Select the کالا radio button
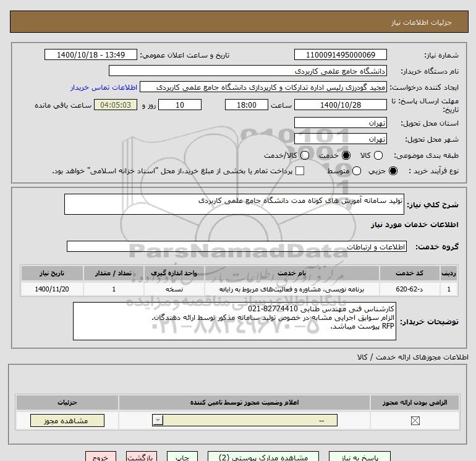This screenshot has width=476, height=461. tap(378, 155)
